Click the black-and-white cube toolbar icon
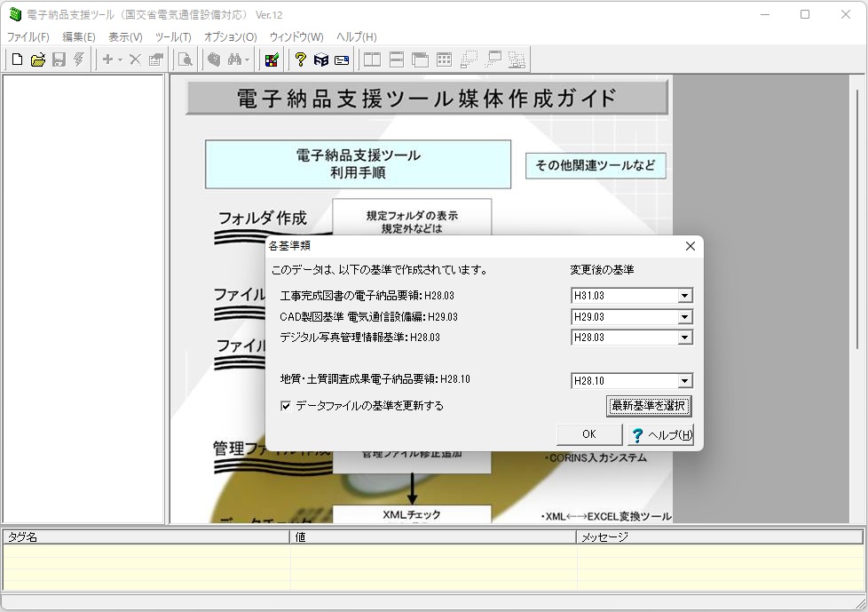The width and height of the screenshot is (868, 612). pyautogui.click(x=321, y=60)
